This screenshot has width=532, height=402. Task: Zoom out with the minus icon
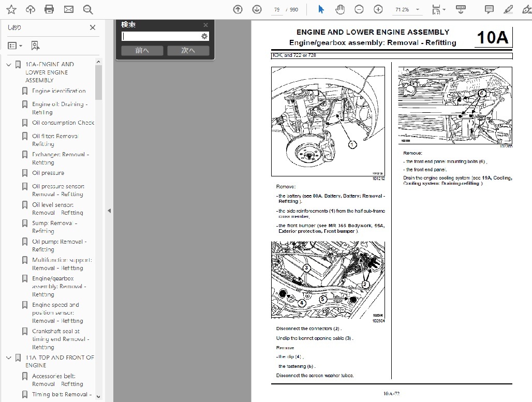(359, 9)
